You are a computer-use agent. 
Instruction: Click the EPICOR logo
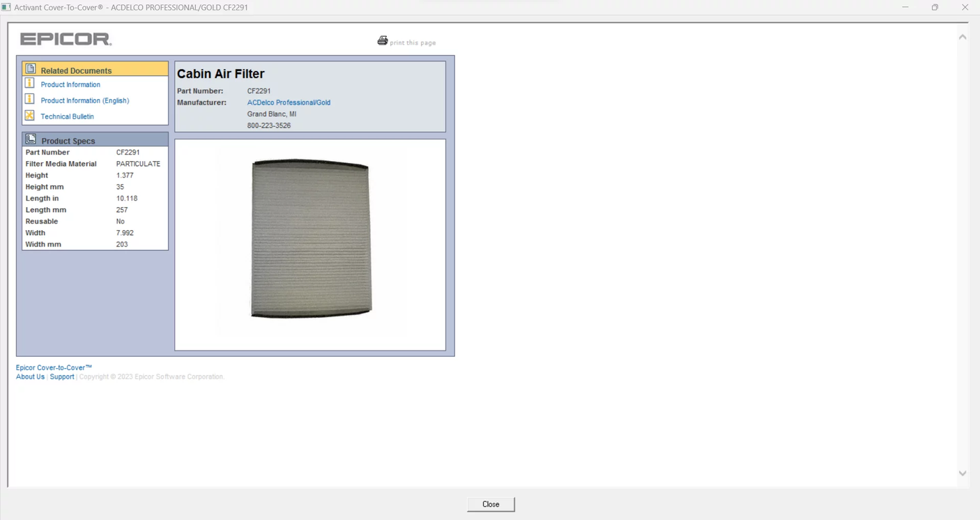click(66, 39)
